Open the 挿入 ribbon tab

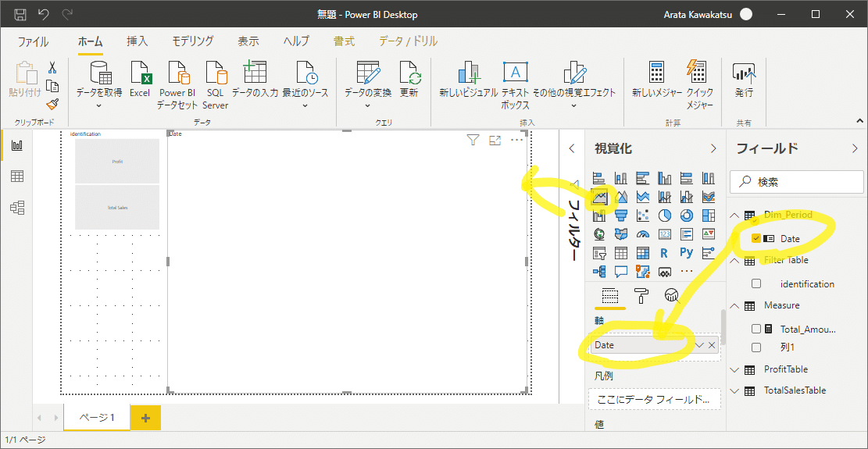click(138, 41)
